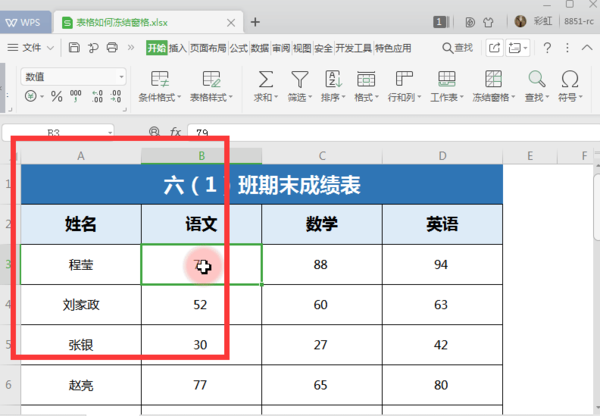
Task: Click the currency format icon
Action: pos(31,96)
